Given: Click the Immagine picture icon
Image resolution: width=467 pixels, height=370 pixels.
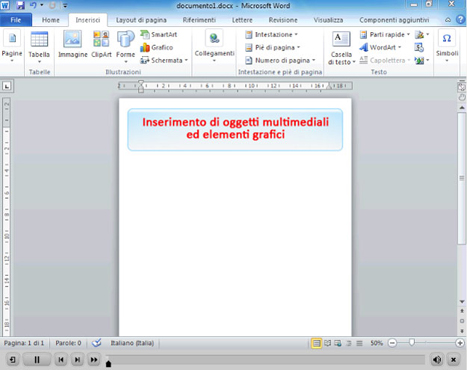Looking at the screenshot, I should tap(72, 39).
